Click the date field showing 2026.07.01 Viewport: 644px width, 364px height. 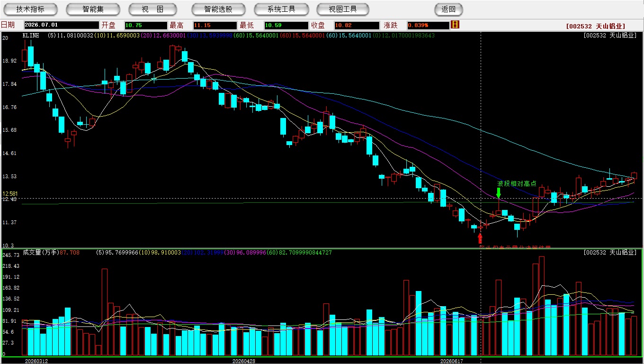(x=62, y=25)
